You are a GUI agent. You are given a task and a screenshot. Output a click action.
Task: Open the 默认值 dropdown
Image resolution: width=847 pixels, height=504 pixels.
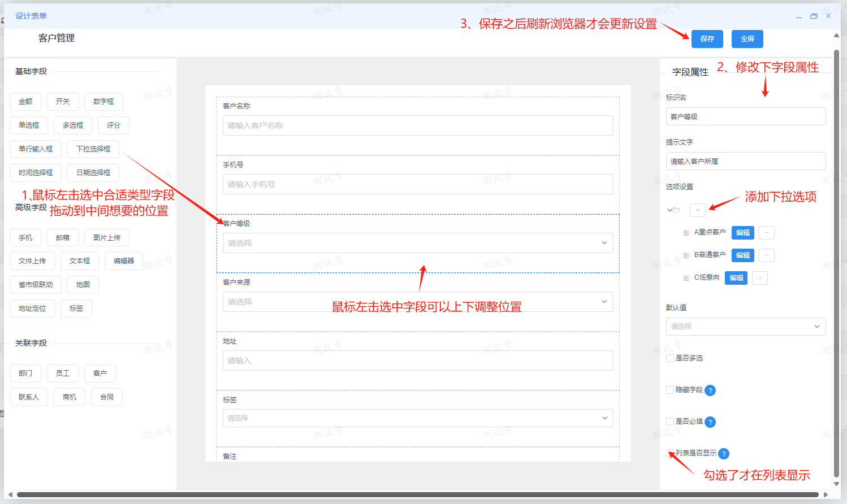point(745,327)
